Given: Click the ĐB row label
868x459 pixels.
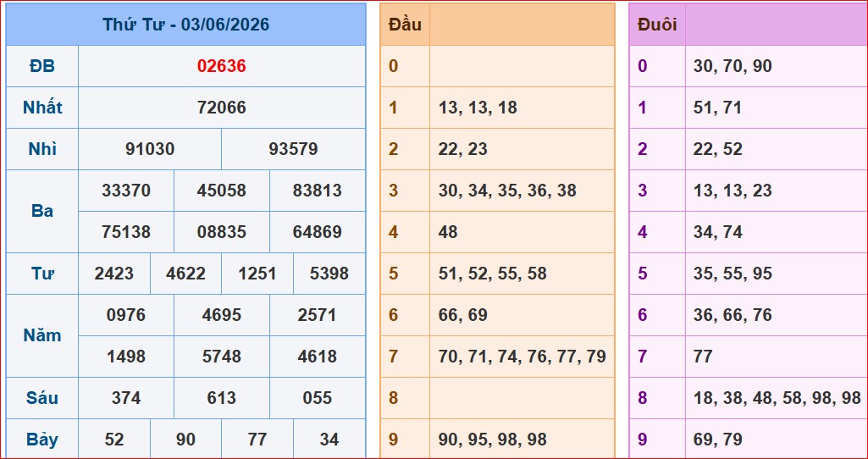Looking at the screenshot, I should pyautogui.click(x=42, y=66).
